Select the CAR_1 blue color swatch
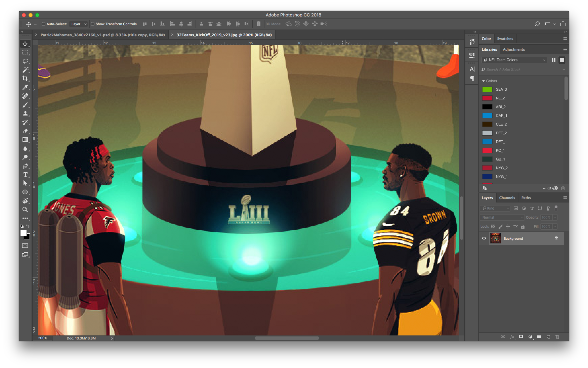Screen dimensions: 588x368 click(x=487, y=116)
